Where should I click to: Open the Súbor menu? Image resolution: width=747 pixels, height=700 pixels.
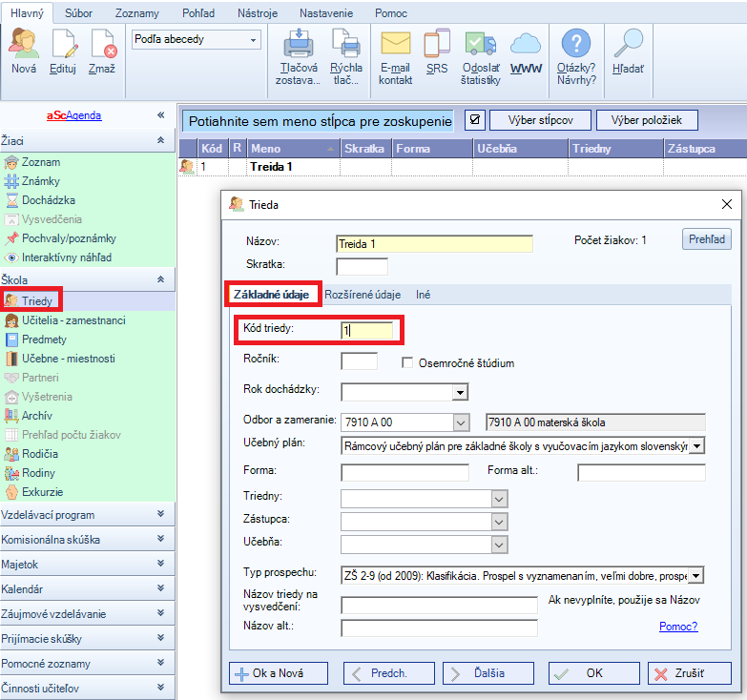coord(78,12)
